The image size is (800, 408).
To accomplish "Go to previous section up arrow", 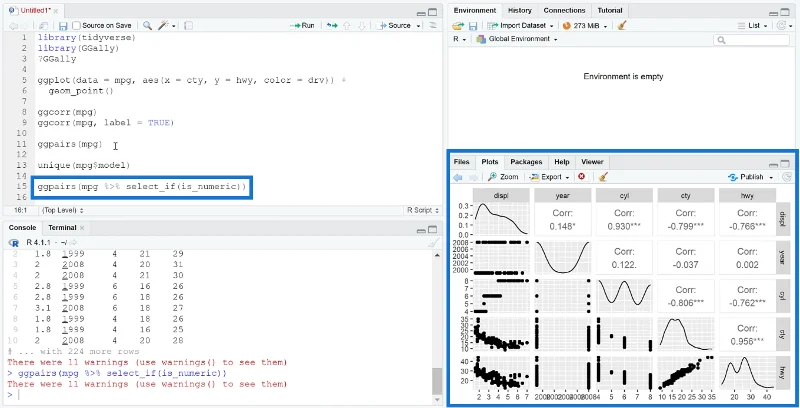I will (x=346, y=26).
